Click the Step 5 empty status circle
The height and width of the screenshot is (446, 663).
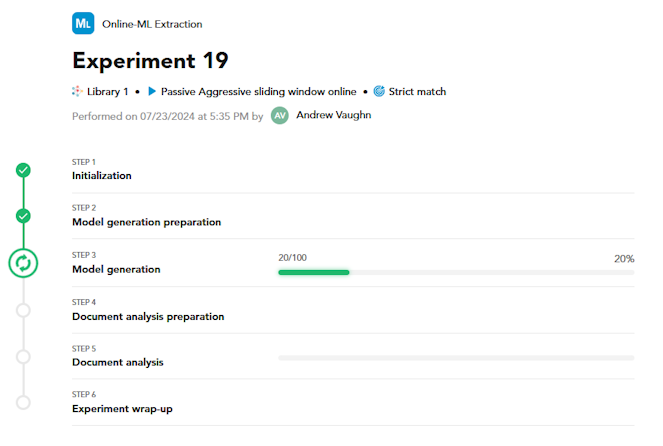coord(23,356)
